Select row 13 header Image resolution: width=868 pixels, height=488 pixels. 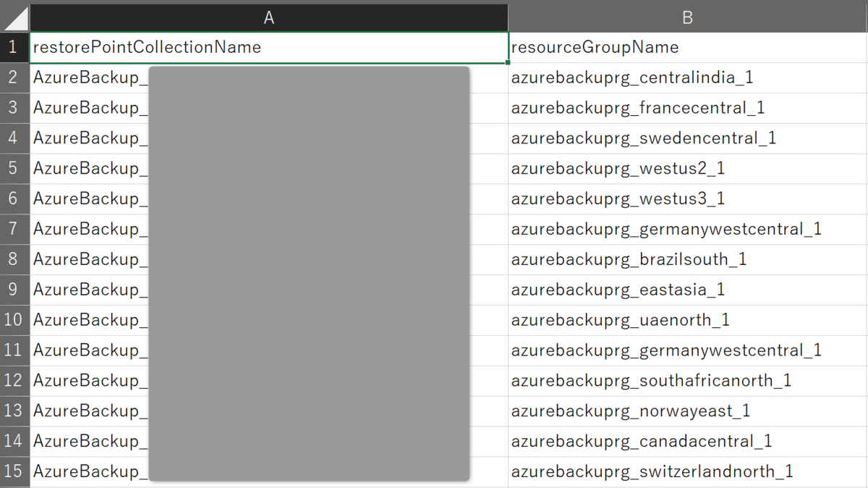14,411
